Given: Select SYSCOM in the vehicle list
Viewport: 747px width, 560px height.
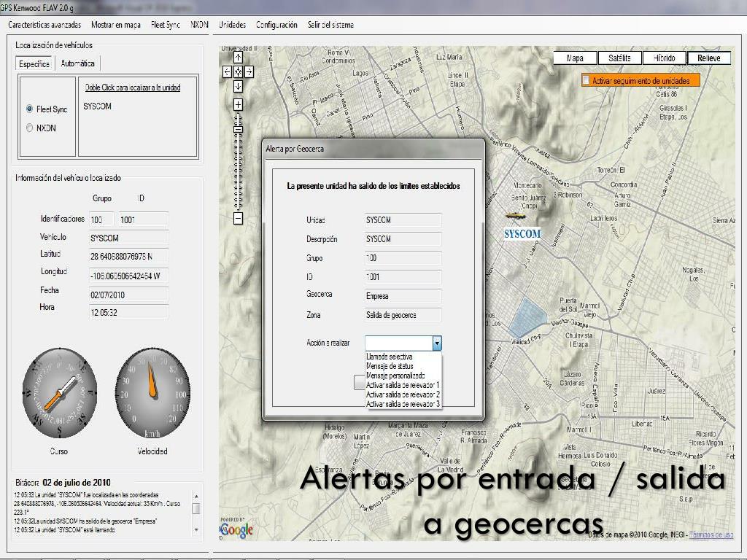Looking at the screenshot, I should pyautogui.click(x=97, y=106).
